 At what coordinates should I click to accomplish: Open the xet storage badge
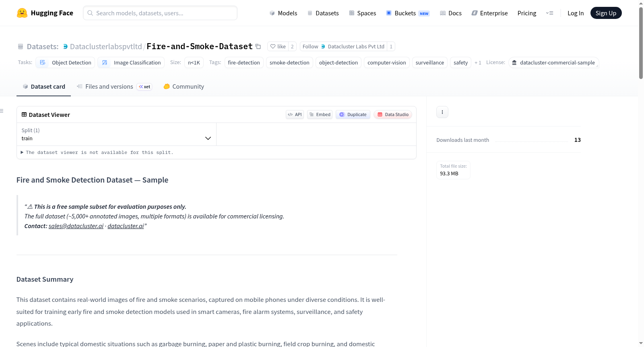[x=144, y=87]
